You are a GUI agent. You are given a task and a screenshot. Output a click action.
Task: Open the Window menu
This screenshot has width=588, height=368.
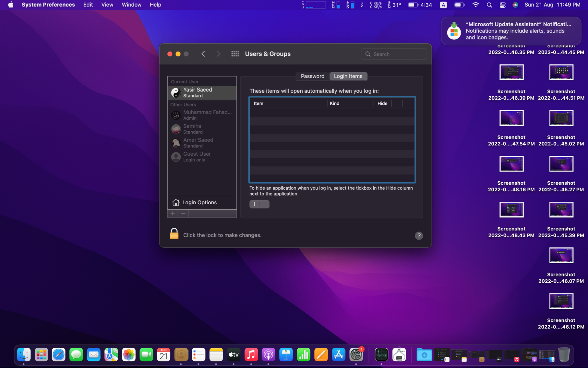click(x=131, y=5)
